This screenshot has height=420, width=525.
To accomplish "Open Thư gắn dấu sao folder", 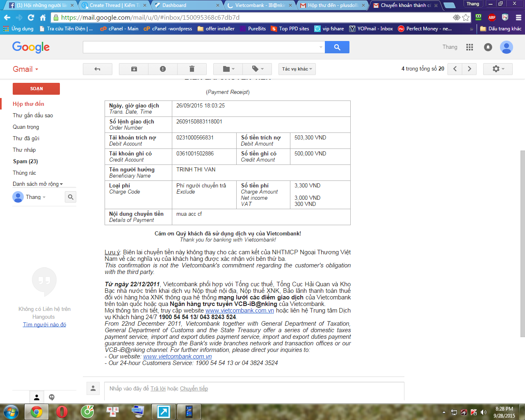I will 33,116.
